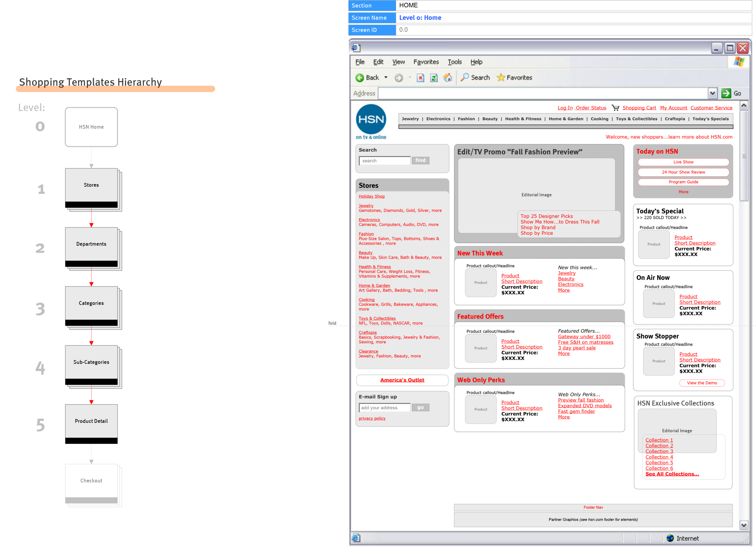Click the See All Collections link
Image resolution: width=756 pixels, height=553 pixels.
pos(672,474)
